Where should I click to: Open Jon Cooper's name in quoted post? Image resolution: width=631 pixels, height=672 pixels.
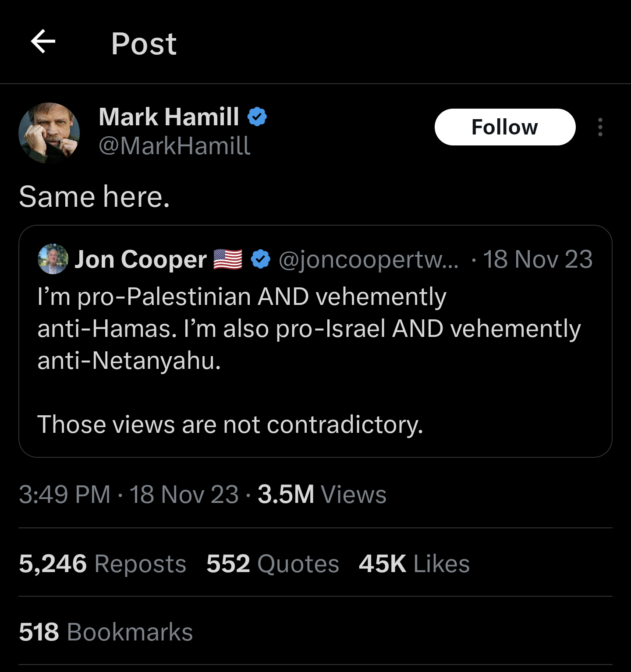tap(140, 259)
